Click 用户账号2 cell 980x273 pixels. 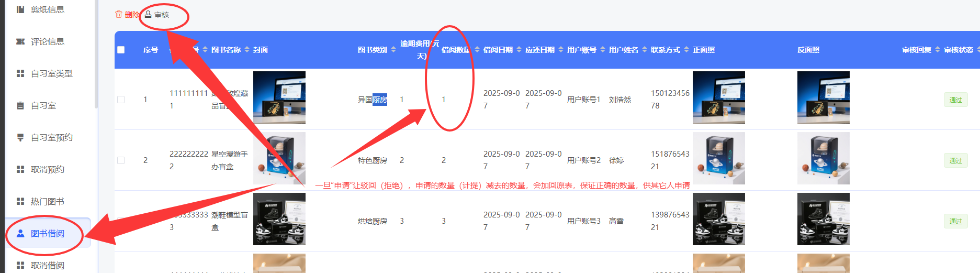(x=584, y=160)
